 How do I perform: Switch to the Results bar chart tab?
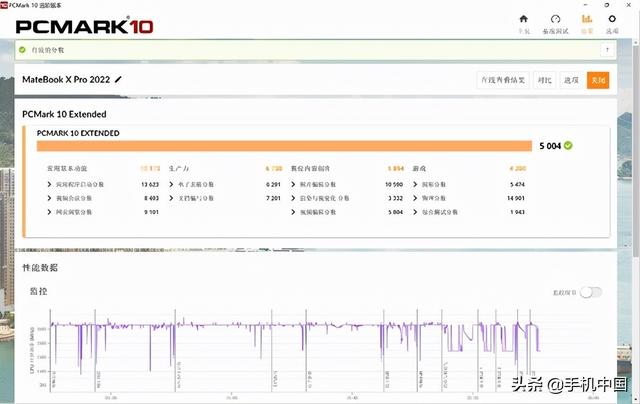coord(586,23)
